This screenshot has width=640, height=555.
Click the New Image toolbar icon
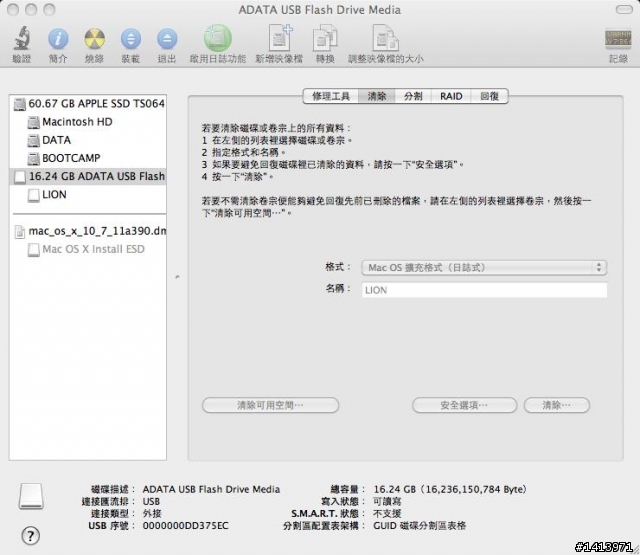click(280, 38)
